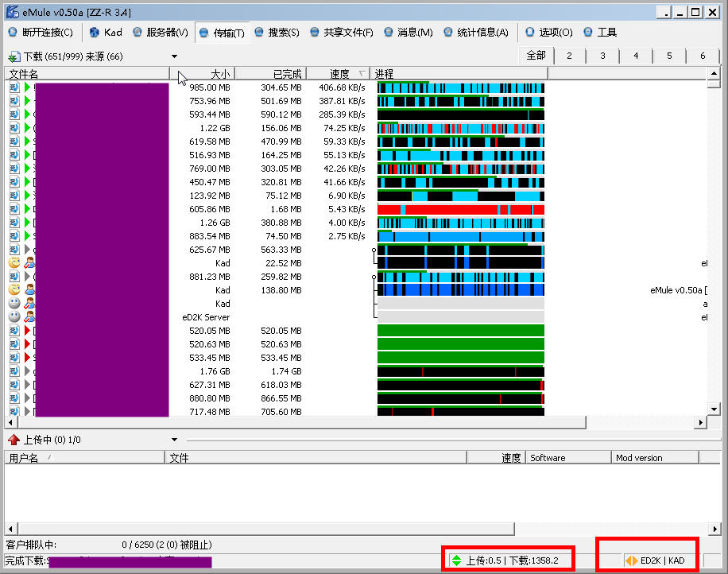
Task: Open the downloads view dropdown arrow
Action: pyautogui.click(x=174, y=56)
